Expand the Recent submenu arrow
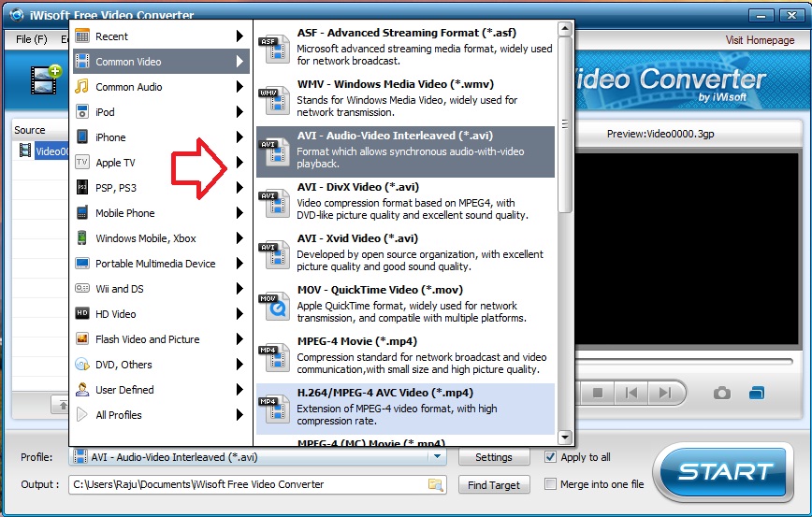The height and width of the screenshot is (517, 812). pos(239,36)
